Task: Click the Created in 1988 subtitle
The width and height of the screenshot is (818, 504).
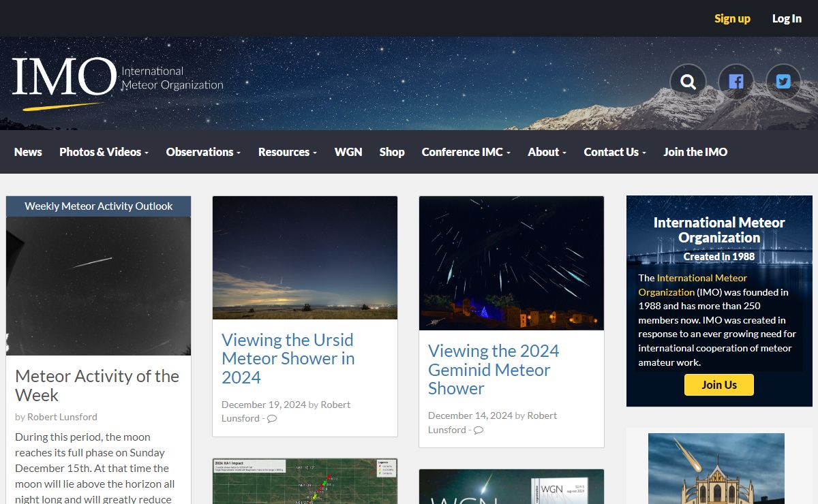Action: [719, 257]
